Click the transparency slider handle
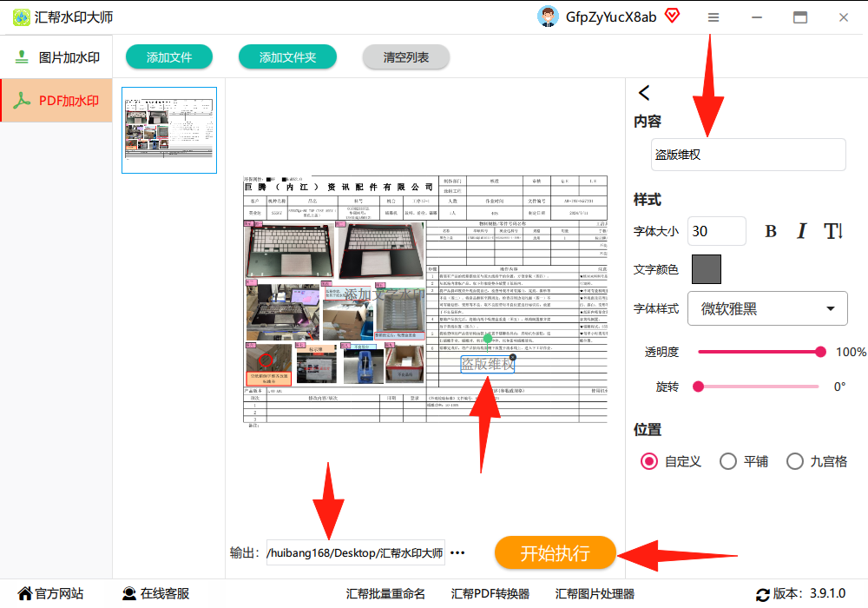868x608 pixels. [x=820, y=352]
